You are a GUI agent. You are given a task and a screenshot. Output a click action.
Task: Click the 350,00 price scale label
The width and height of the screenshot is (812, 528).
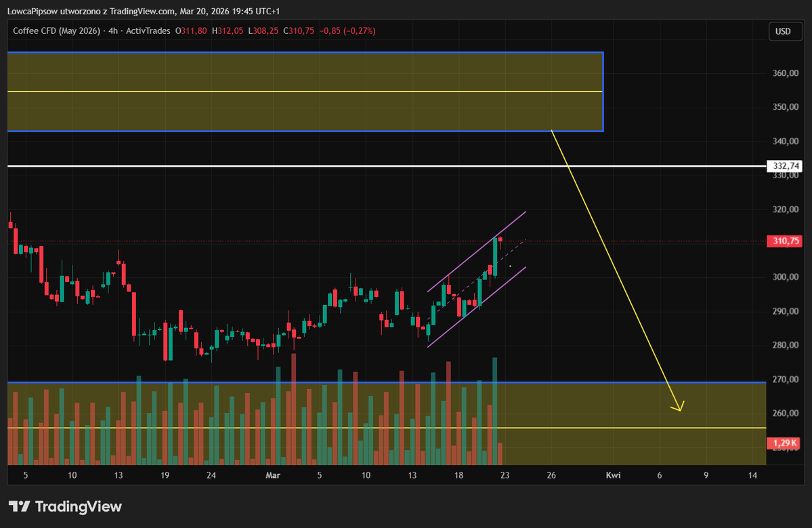click(786, 106)
